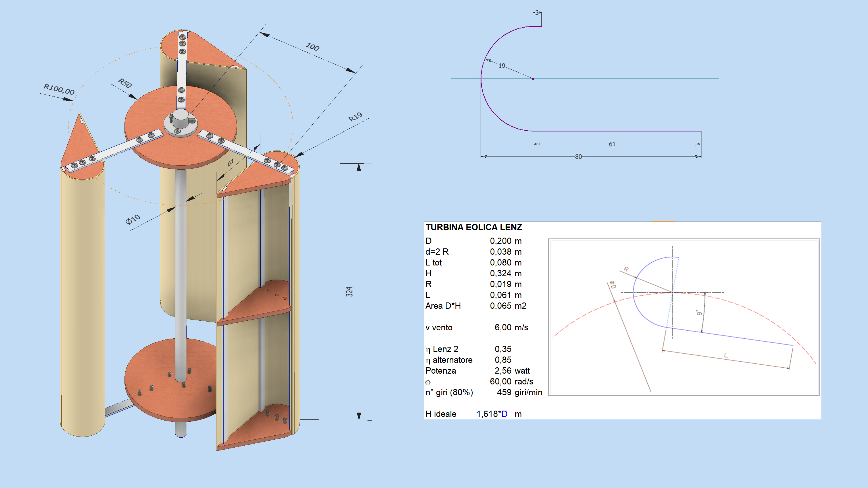Select the blue D in H ideale
This screenshot has height=488, width=868.
pos(504,414)
